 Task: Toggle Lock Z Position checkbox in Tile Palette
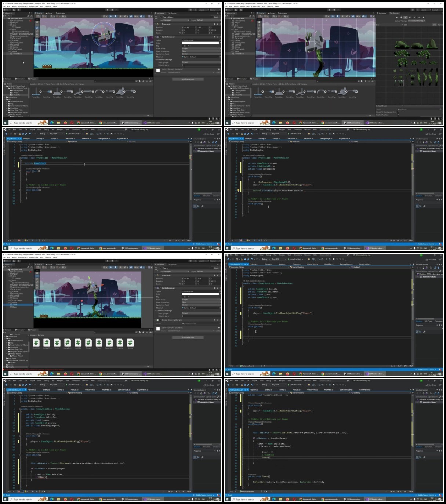[x=398, y=115]
